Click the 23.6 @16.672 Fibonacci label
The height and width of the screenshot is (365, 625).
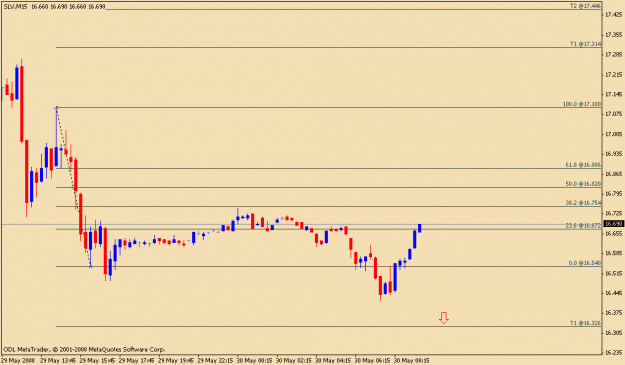click(x=583, y=226)
